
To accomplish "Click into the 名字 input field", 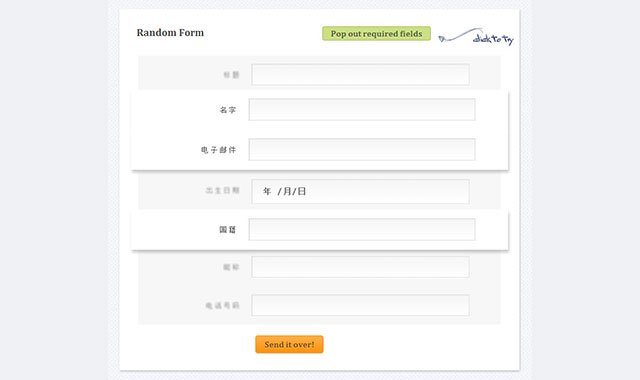I will (362, 109).
